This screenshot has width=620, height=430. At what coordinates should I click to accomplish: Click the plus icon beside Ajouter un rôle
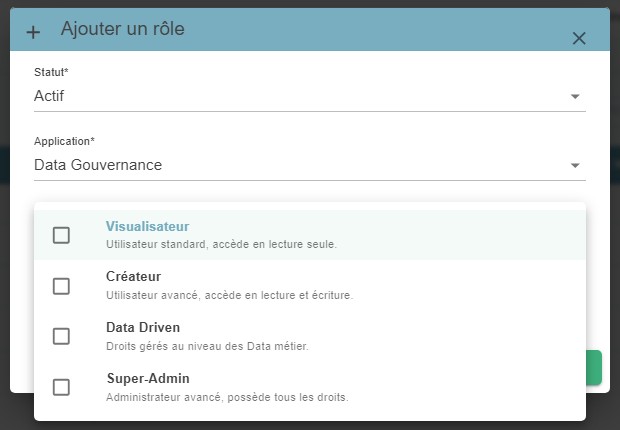tap(33, 32)
